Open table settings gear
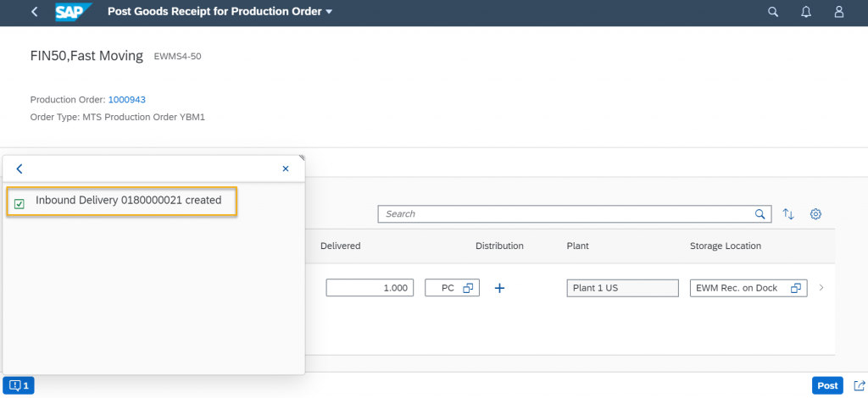The height and width of the screenshot is (398, 868). 815,214
